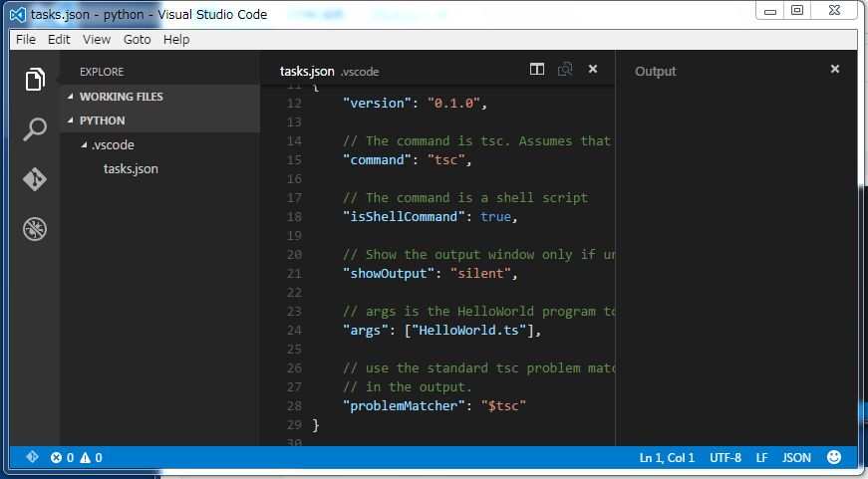Screen dimensions: 868x479
Task: Open the Explorer view in sidebar
Action: click(34, 79)
